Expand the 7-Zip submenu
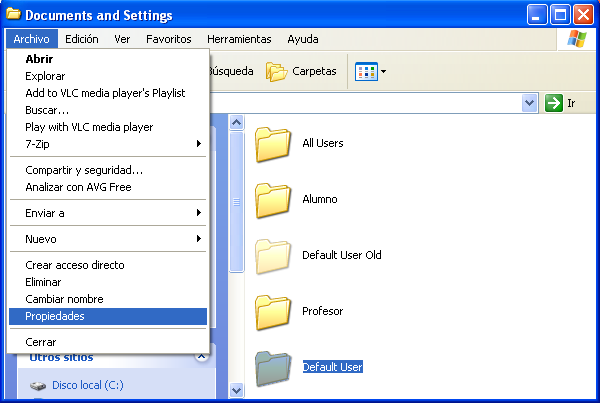The height and width of the screenshot is (403, 600). (x=108, y=144)
